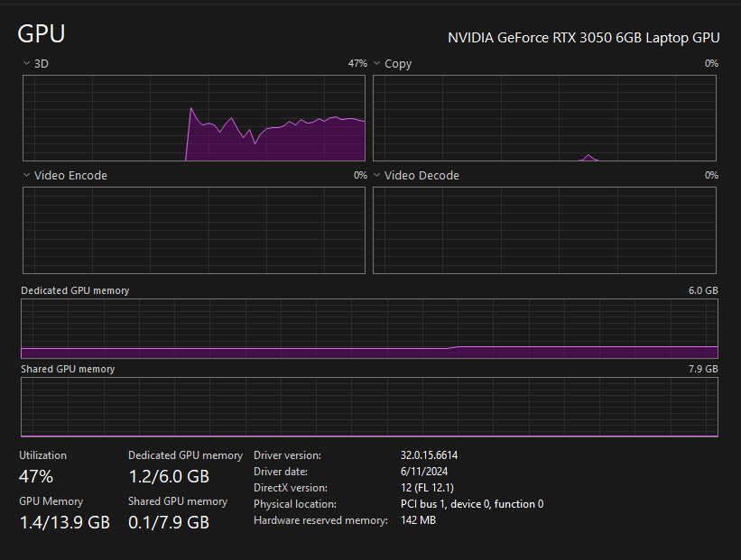Open the 3D engine dropdown chevron
Image resolution: width=741 pixels, height=560 pixels.
pyautogui.click(x=26, y=63)
